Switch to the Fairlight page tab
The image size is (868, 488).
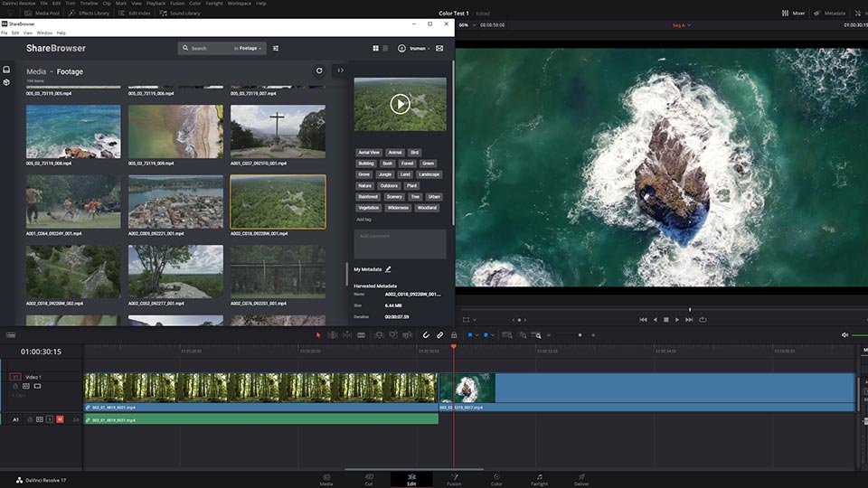coord(539,479)
